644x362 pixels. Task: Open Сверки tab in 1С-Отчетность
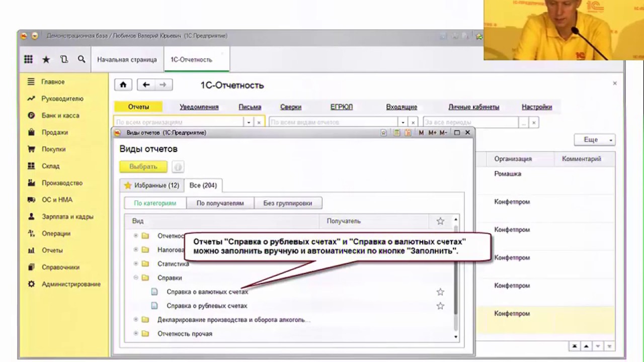click(x=291, y=107)
